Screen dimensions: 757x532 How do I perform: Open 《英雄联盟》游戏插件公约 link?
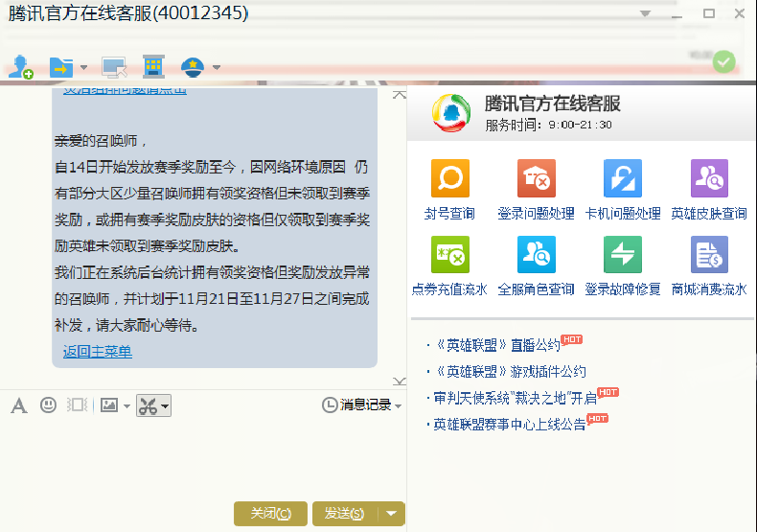[x=510, y=371]
